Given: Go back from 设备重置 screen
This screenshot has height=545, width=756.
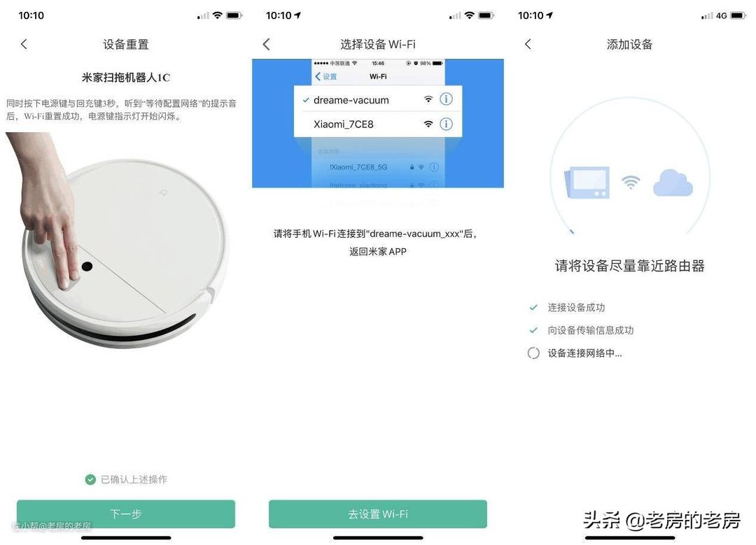Looking at the screenshot, I should (24, 44).
